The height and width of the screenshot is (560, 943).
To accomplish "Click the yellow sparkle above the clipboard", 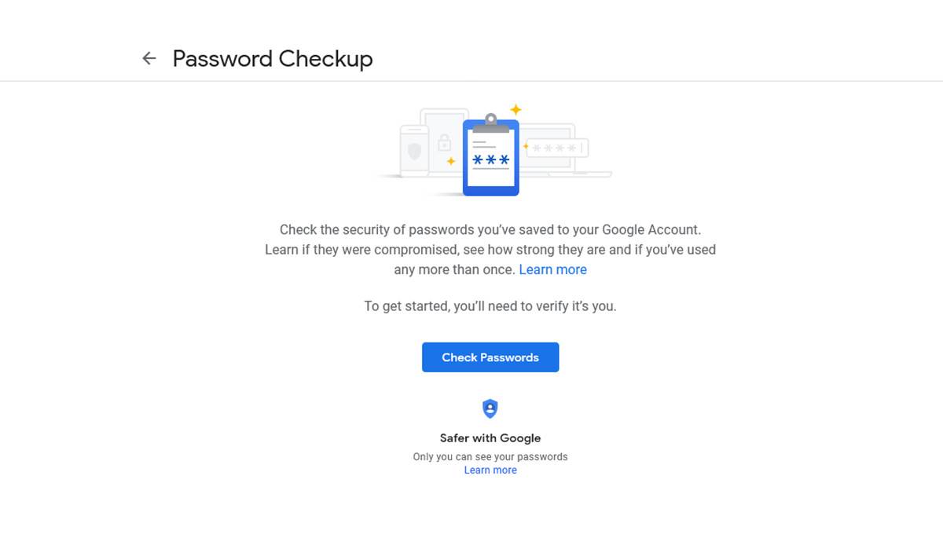I will tap(516, 108).
